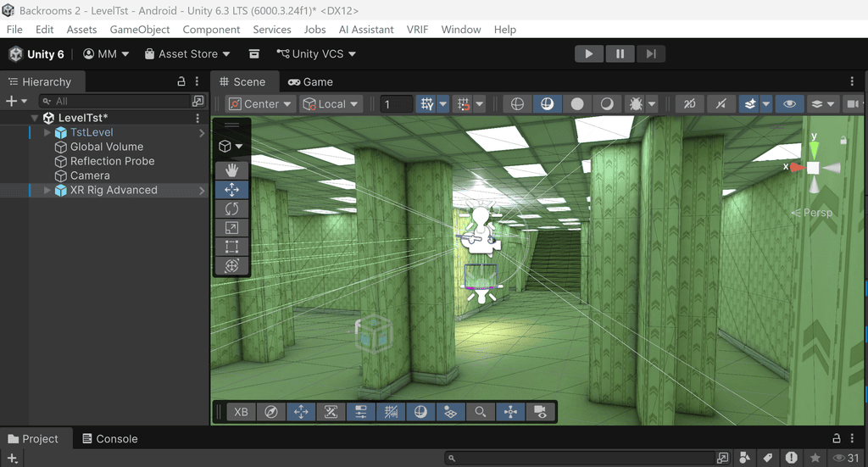Click the XB button in bottom overlay toolbar
The width and height of the screenshot is (868, 467).
point(241,412)
